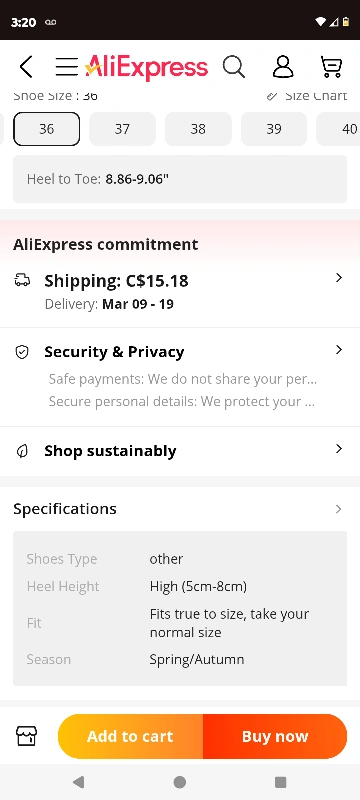Expand Shipping C$15.18 details chevron
Viewport: 360px width, 800px height.
[339, 278]
